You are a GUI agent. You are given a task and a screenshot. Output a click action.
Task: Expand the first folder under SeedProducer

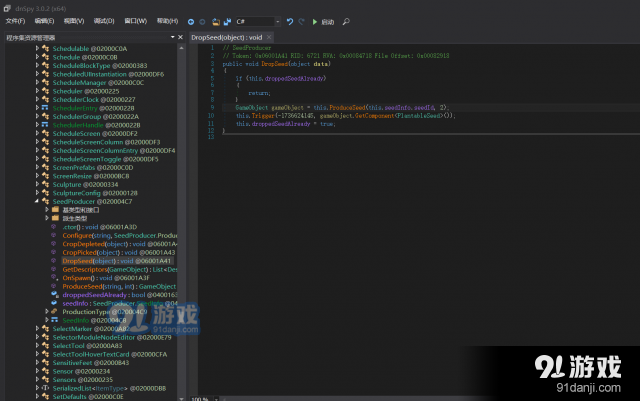47,209
